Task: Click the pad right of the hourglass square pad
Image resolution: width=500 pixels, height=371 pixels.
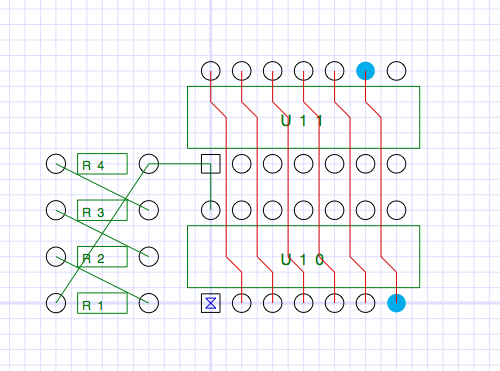Action: 242,303
